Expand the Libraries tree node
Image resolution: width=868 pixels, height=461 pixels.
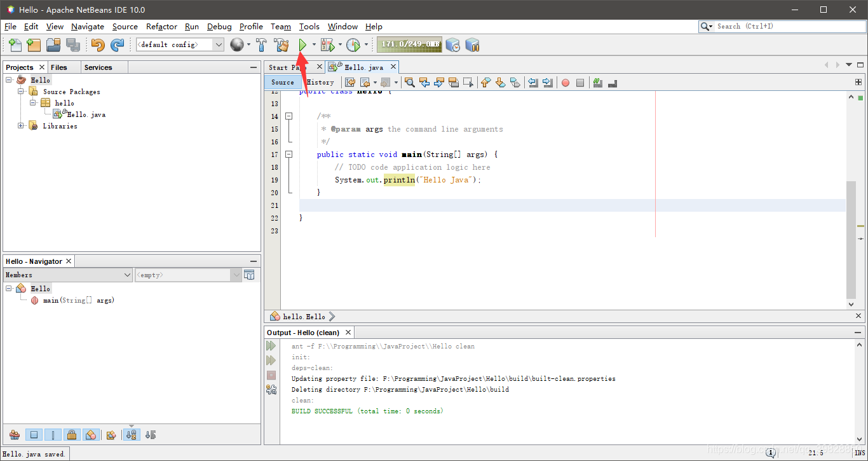[21, 125]
